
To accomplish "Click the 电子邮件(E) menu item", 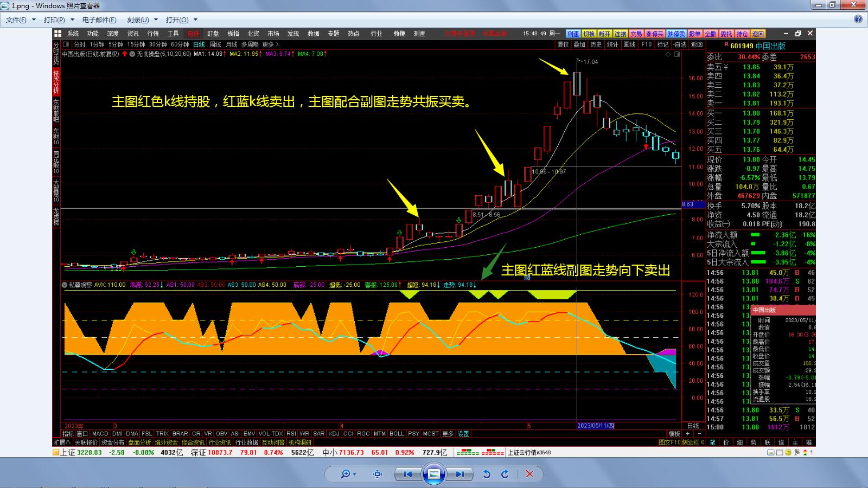I will [x=99, y=20].
